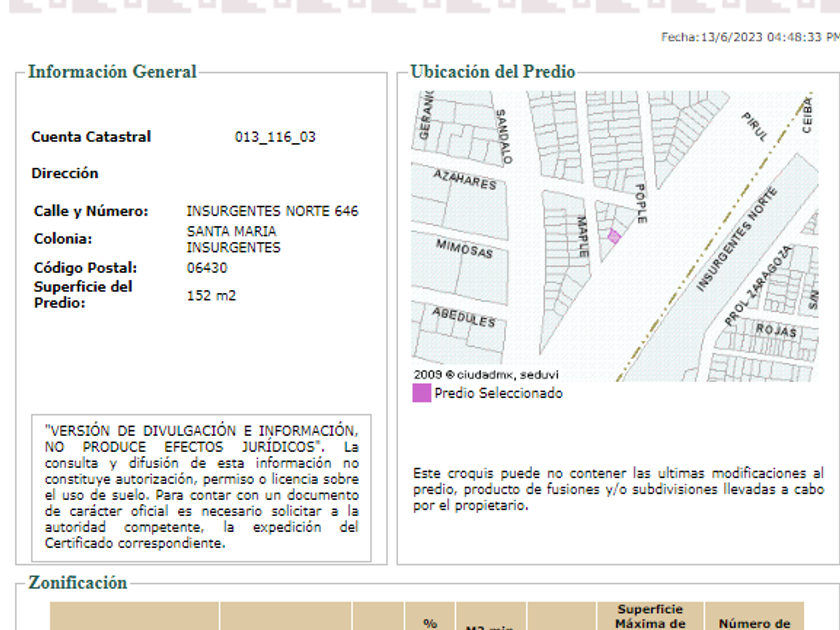Click the Calle y Número label
Image resolution: width=840 pixels, height=630 pixels.
91,211
